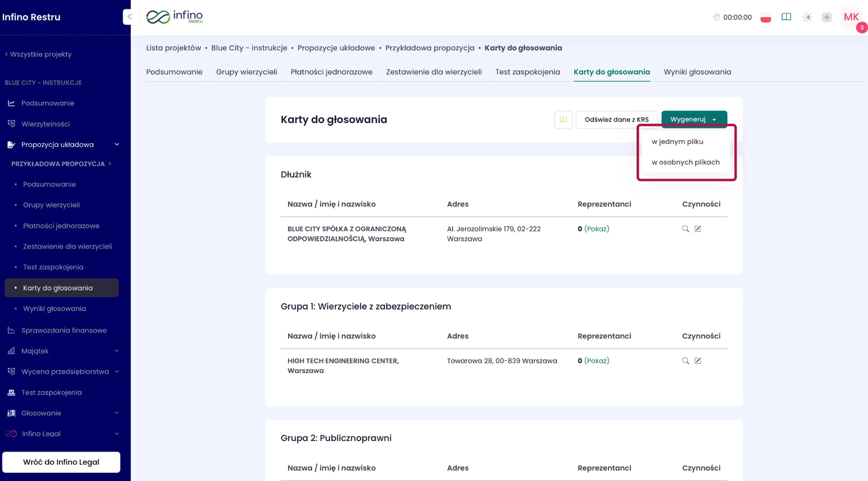Show representatives for Blue City (Pokaż)
Screen dimensions: 868x481
597,229
